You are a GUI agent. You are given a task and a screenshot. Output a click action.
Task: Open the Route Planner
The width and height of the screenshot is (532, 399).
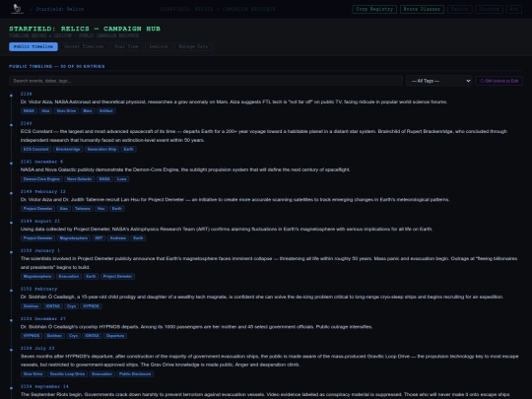click(x=422, y=9)
